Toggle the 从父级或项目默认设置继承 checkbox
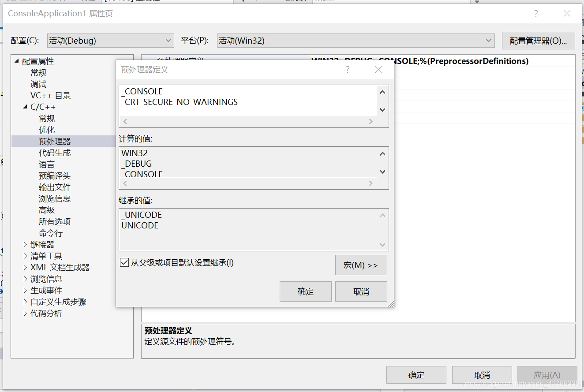The image size is (584, 392). pyautogui.click(x=124, y=262)
